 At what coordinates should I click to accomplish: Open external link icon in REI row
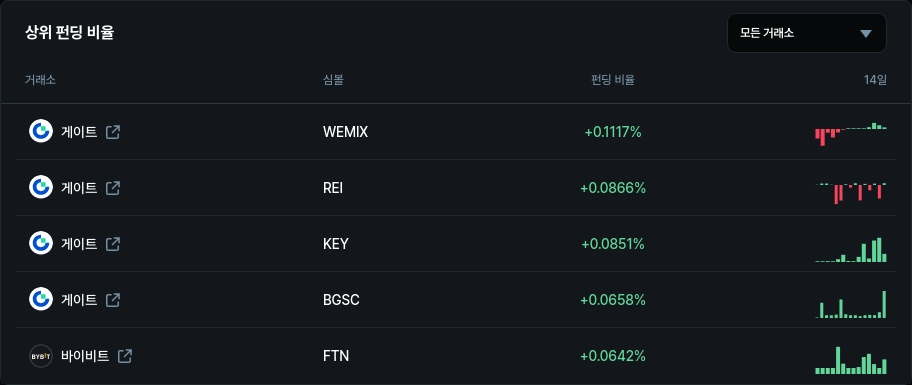(x=113, y=188)
